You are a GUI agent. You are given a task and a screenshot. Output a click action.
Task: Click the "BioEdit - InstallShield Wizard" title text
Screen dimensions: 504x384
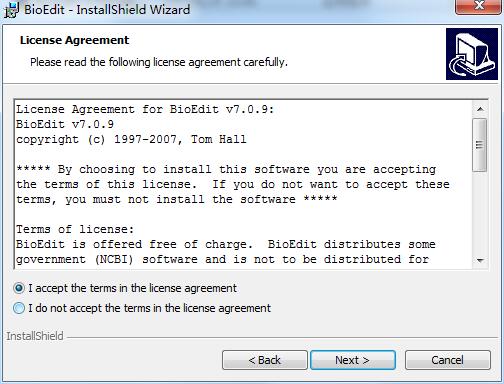[x=107, y=9]
